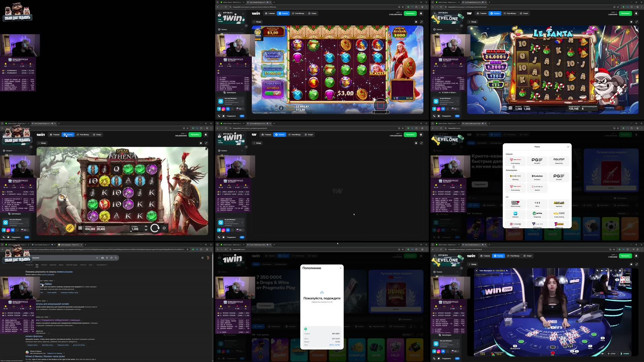Open the hamburger menu in the Le Santa slot
644x362 pixels.
pos(510,108)
